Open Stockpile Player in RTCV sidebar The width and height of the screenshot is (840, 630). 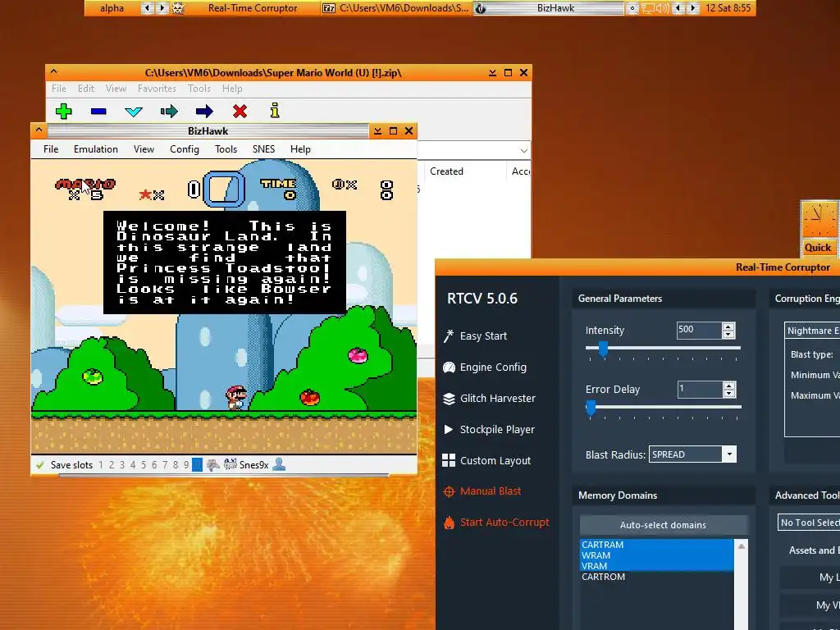(489, 429)
